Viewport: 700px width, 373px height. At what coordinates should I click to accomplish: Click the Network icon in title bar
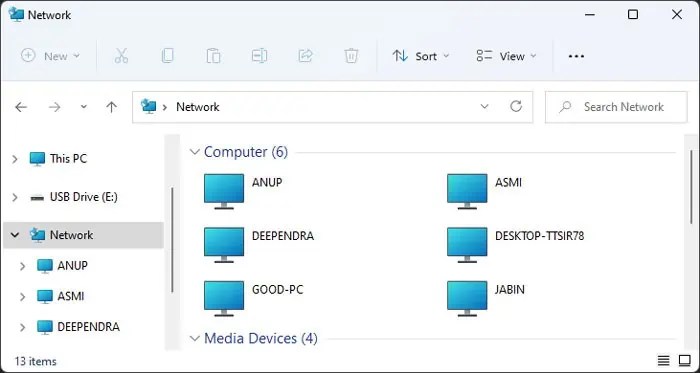tap(16, 14)
